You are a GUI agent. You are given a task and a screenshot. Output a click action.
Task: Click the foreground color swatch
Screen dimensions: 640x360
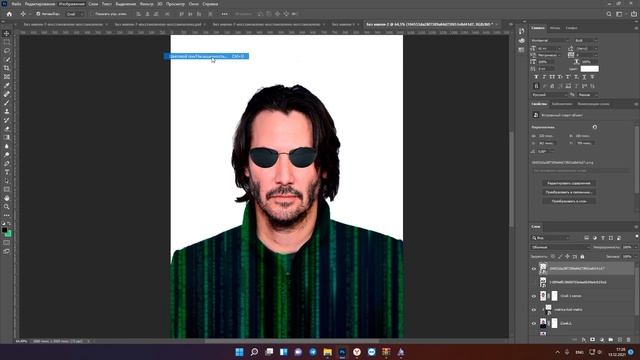click(x=4, y=230)
